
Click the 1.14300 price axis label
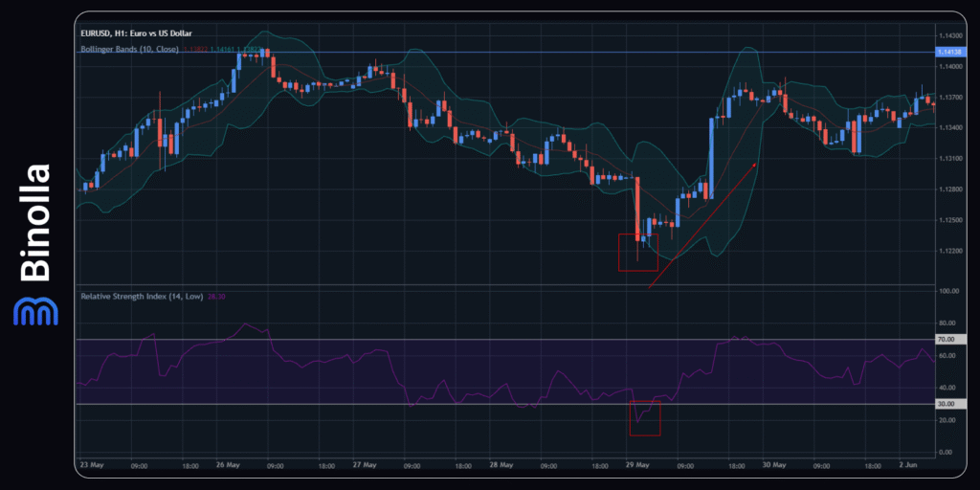coord(952,35)
